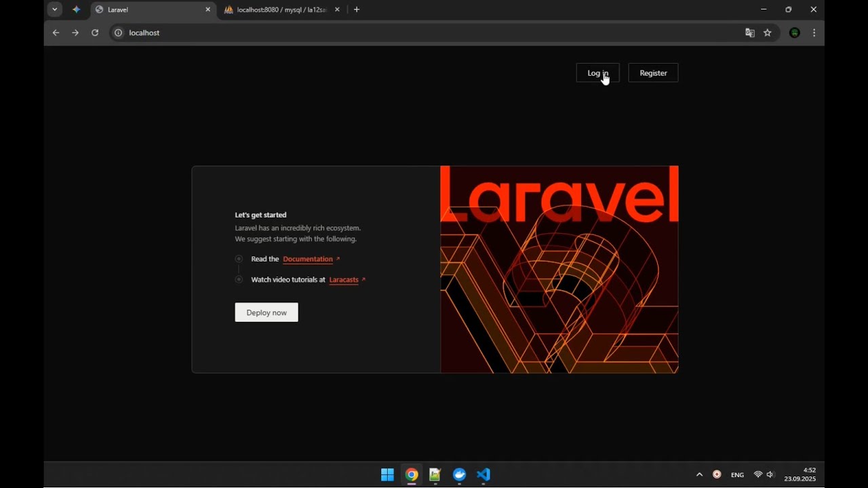Open Visual Studio Code from the taskbar
Image resolution: width=868 pixels, height=488 pixels.
484,474
